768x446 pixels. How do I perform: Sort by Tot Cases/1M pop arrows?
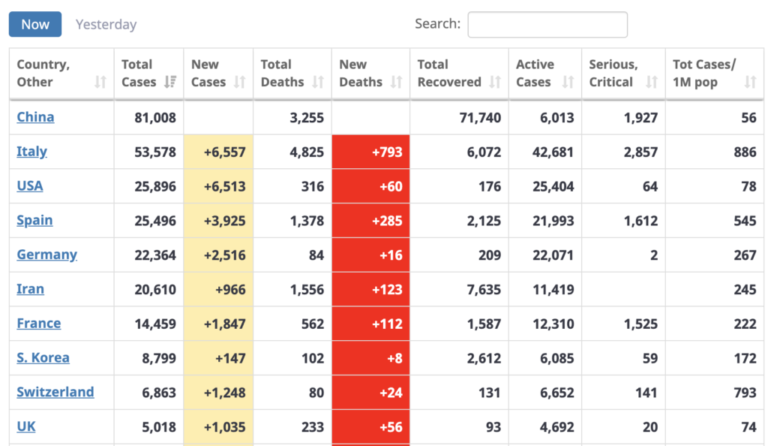tap(750, 82)
